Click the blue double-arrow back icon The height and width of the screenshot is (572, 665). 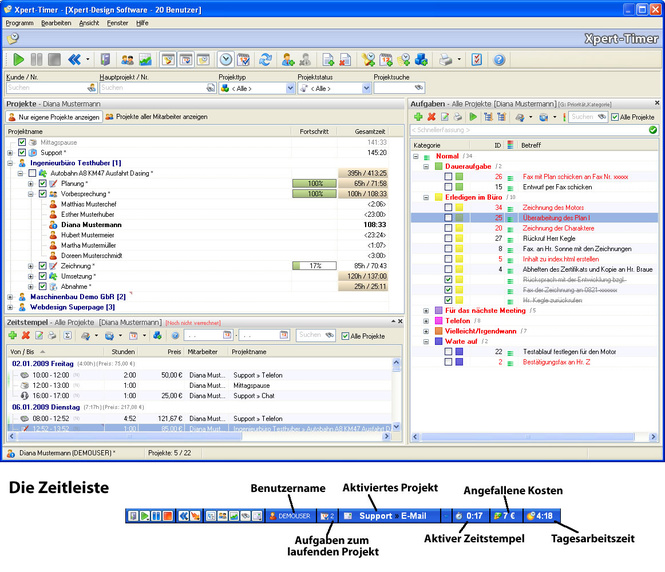pos(74,60)
